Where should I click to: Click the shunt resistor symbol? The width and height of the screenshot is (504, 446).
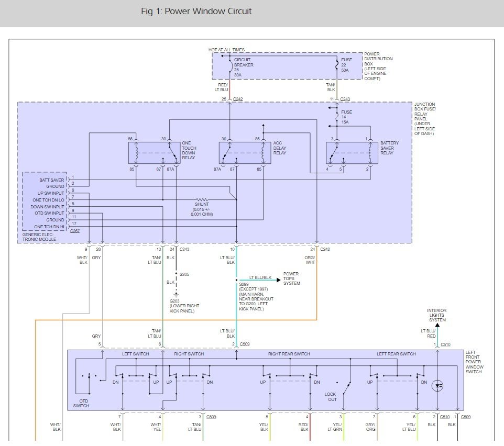click(x=202, y=200)
